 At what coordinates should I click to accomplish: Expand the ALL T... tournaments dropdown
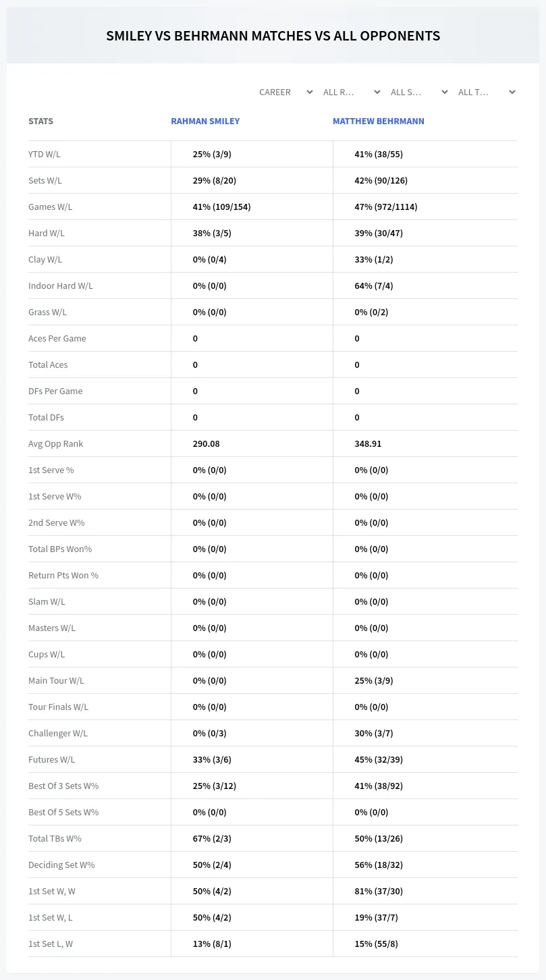(486, 92)
